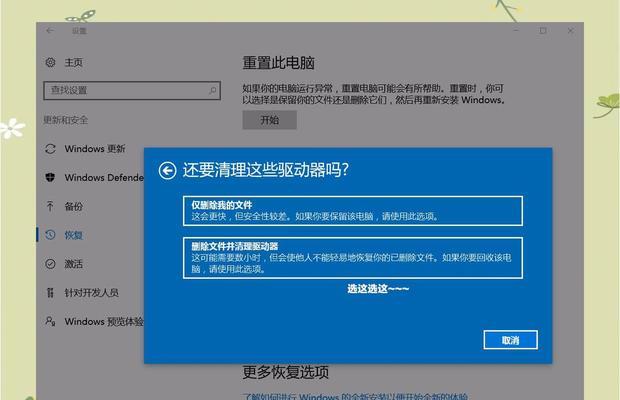Click the 更多恢复选项 heading
Viewport: 620px width, 400px height.
tap(285, 372)
